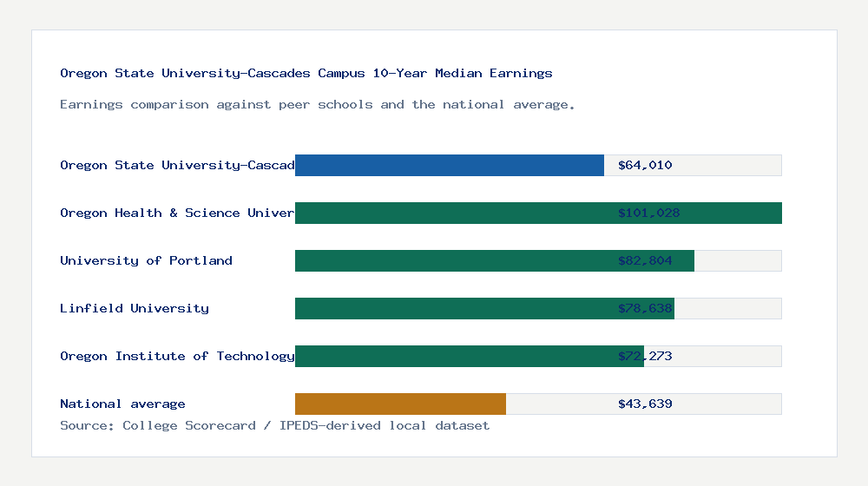868x486 pixels.
Task: Click the $72,273 earnings value
Action: coord(645,356)
